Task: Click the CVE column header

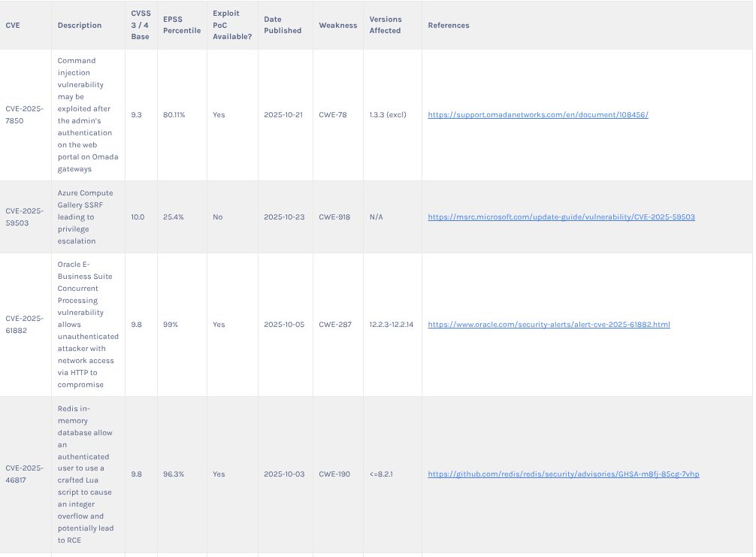Action: pos(14,26)
